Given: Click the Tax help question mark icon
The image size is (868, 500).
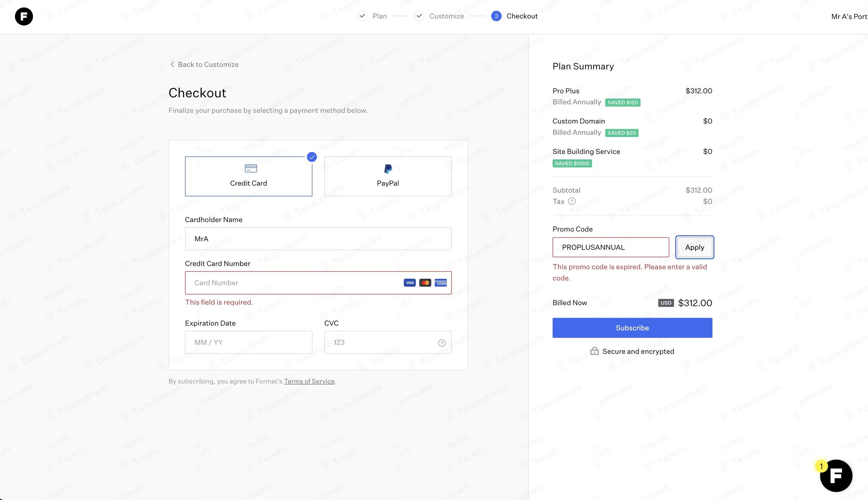Looking at the screenshot, I should point(572,201).
